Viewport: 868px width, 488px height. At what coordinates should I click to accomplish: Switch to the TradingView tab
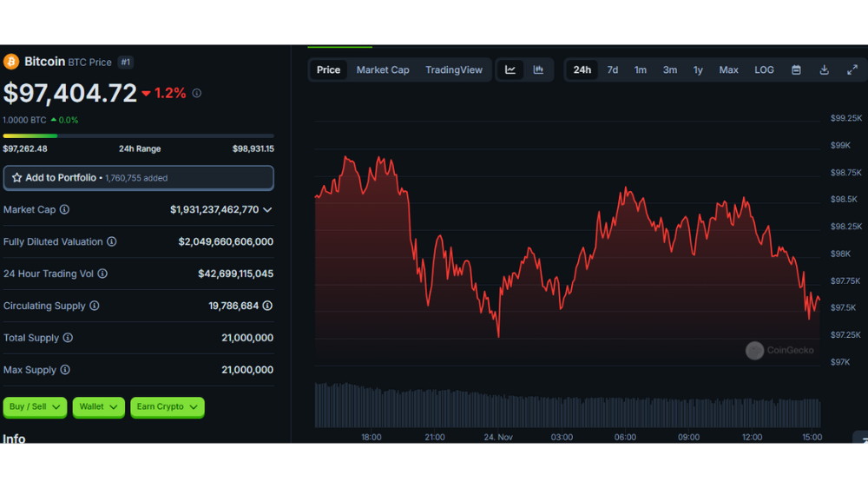click(x=454, y=69)
